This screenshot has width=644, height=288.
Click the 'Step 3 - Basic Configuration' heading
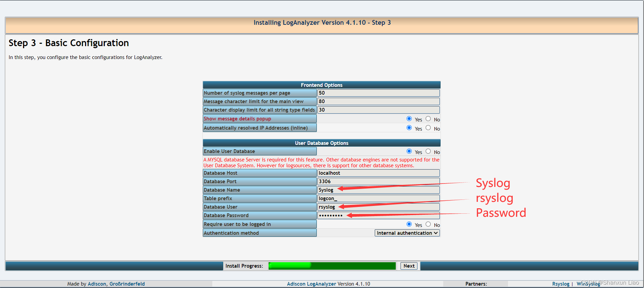click(69, 43)
